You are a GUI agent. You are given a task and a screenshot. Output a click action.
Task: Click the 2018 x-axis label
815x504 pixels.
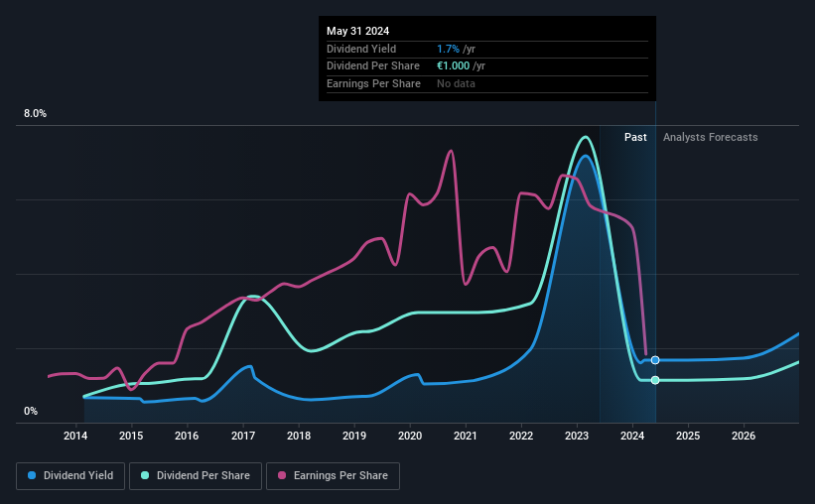(299, 436)
